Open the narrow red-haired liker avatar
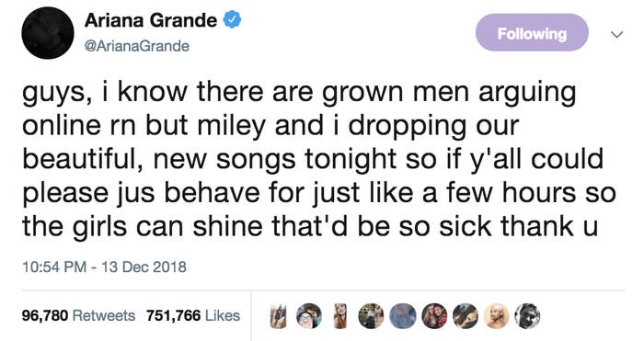 point(340,316)
